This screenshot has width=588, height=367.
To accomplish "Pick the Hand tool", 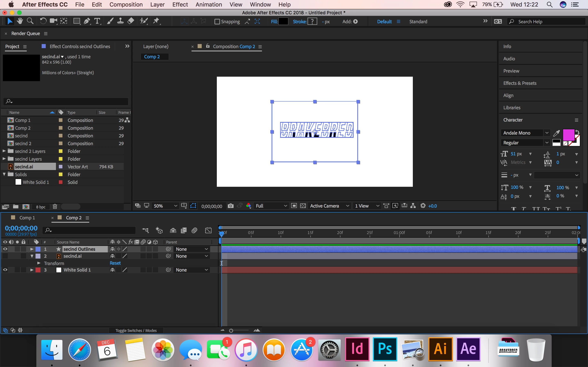I will point(20,21).
